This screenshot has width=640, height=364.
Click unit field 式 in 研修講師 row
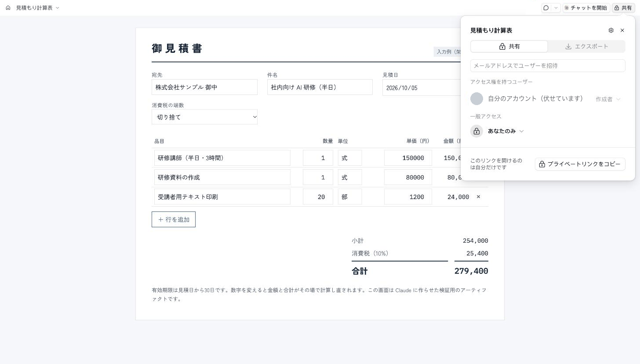click(350, 158)
